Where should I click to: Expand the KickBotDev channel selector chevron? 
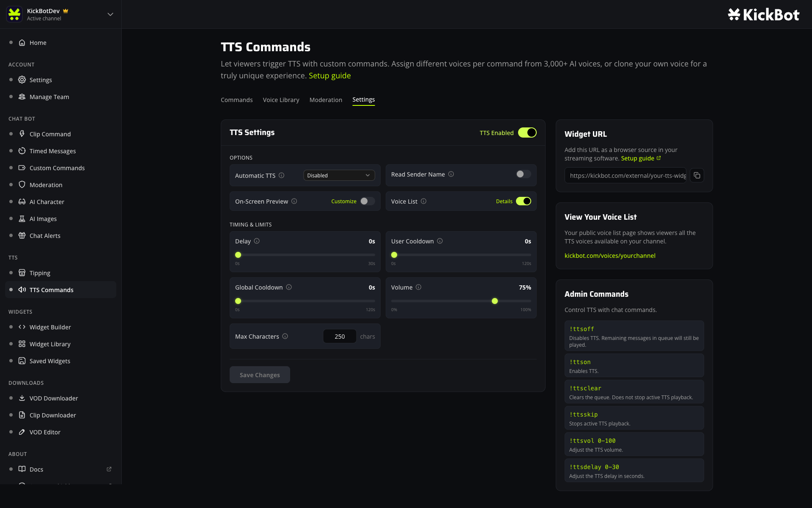[x=110, y=14]
